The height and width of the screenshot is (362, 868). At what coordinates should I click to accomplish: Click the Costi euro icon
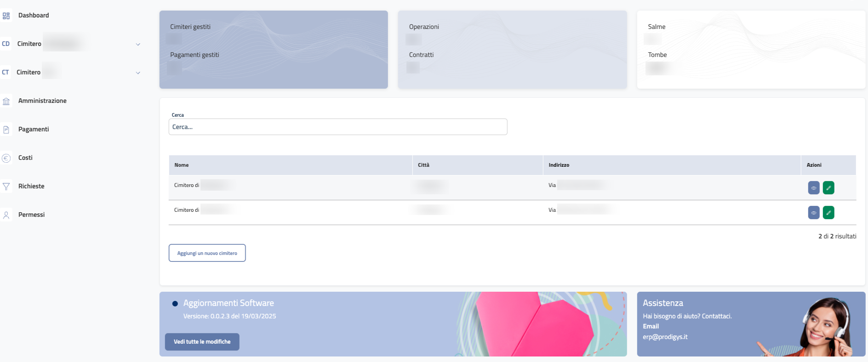pyautogui.click(x=6, y=158)
